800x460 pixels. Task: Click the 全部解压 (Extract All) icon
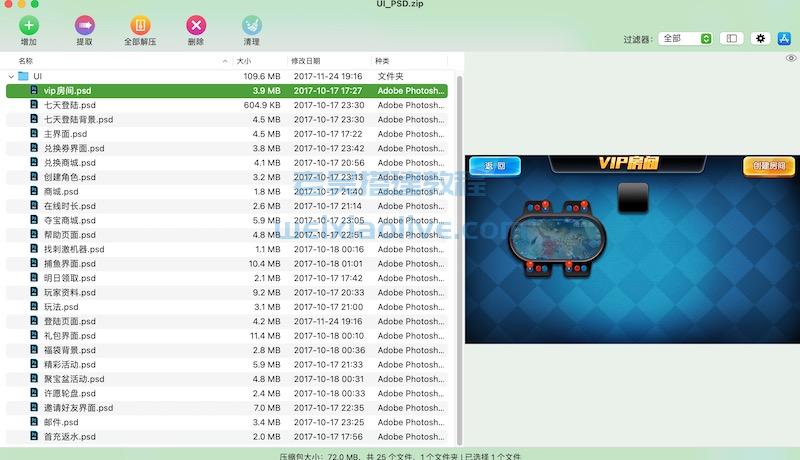coord(140,25)
